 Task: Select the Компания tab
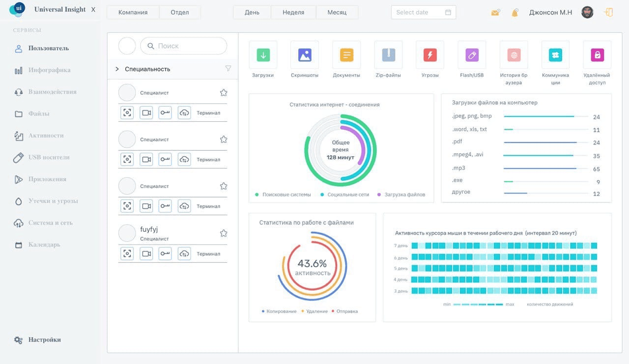(133, 12)
